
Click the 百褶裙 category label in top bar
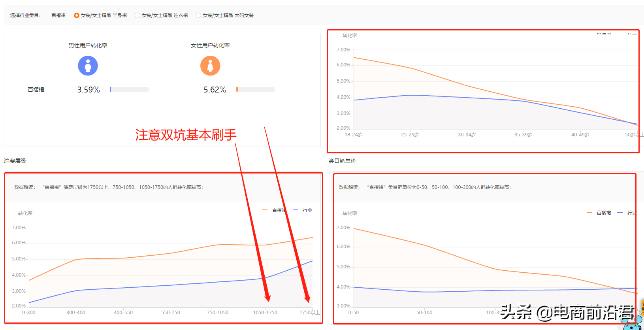pos(58,15)
